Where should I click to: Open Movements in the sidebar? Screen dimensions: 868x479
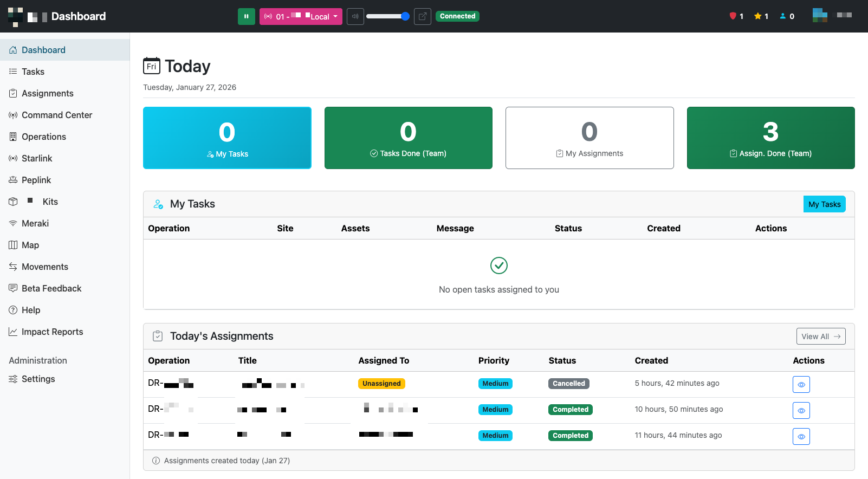coord(65,267)
